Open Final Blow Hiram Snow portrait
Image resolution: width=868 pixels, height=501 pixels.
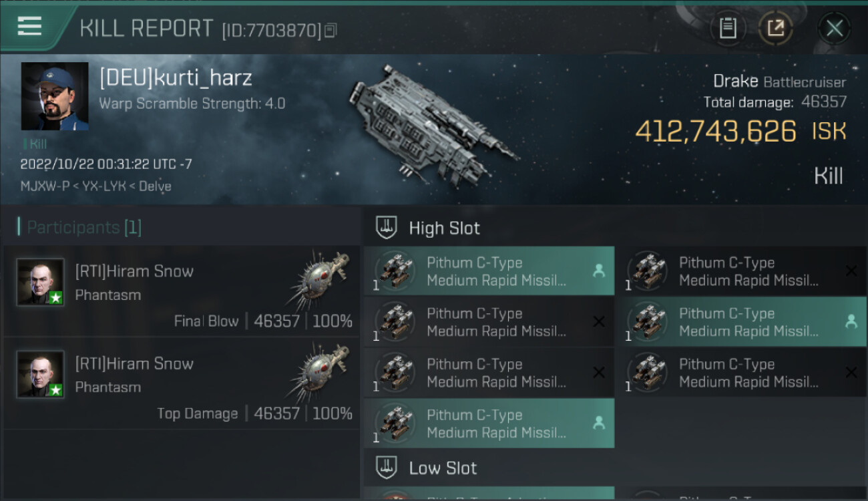[41, 282]
